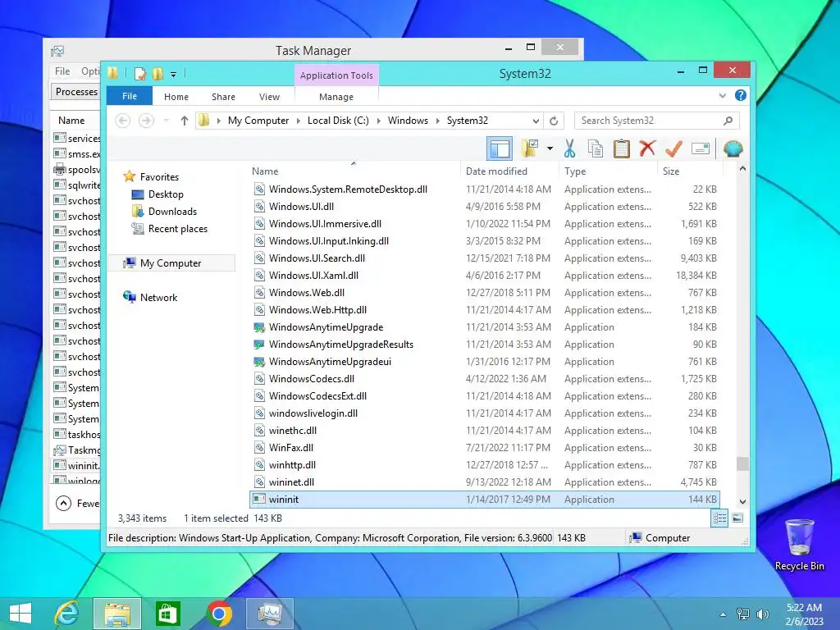Open the recent locations dropdown
Viewport: 840px width, 630px height.
pos(166,121)
